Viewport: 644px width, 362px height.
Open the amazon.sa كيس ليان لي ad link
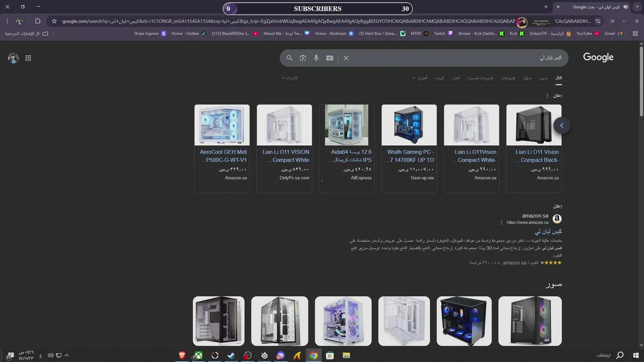(x=548, y=232)
